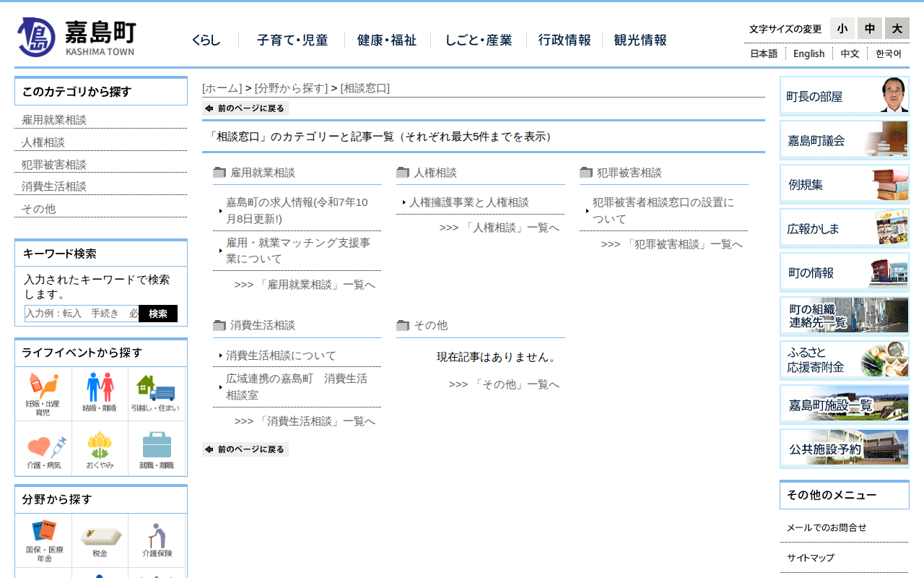Go home via the 嘉島町 Kashima Town logo
Viewport: 924px width, 578px height.
pos(76,38)
